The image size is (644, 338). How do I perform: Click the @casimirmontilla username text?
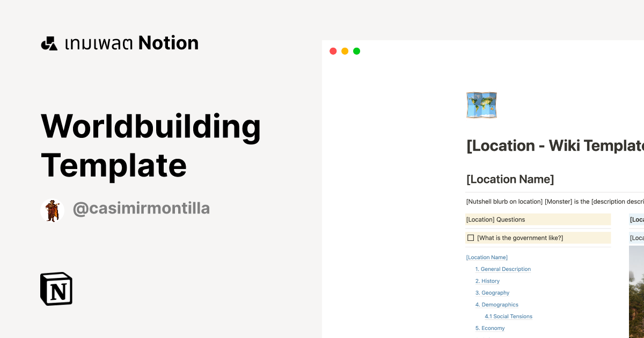click(142, 208)
